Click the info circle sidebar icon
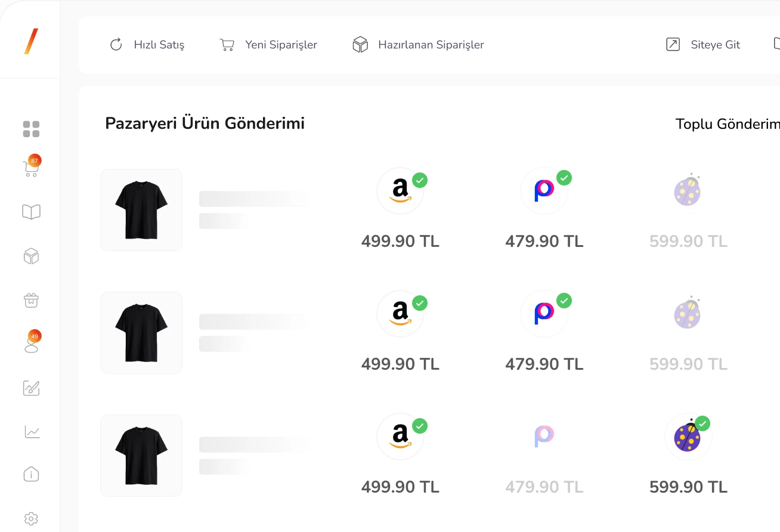Image resolution: width=780 pixels, height=532 pixels. [x=31, y=475]
